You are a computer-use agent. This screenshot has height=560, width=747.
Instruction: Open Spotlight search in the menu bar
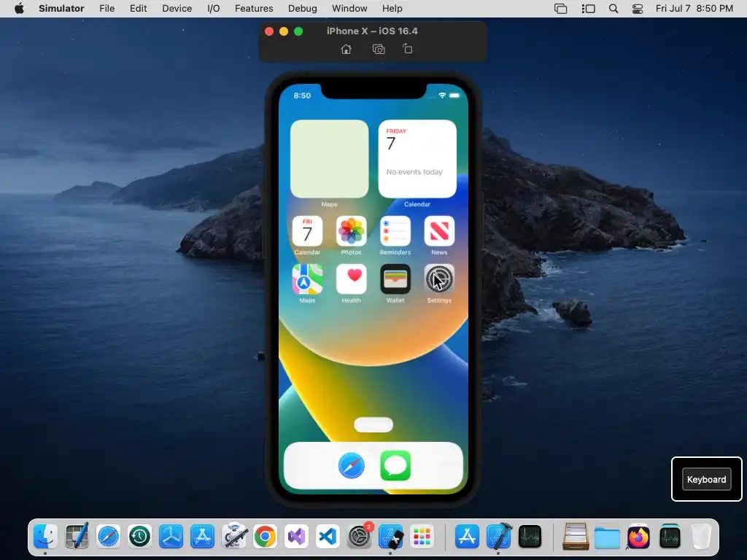point(614,9)
